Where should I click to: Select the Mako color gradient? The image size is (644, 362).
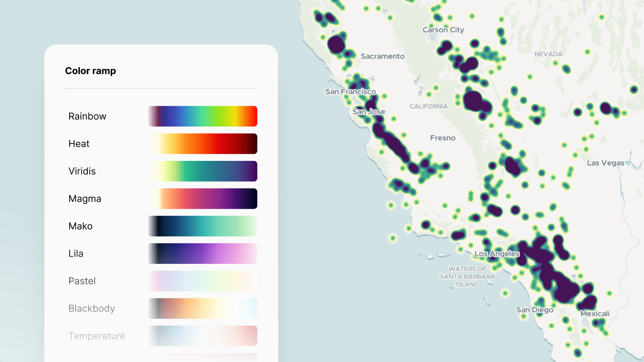click(202, 226)
